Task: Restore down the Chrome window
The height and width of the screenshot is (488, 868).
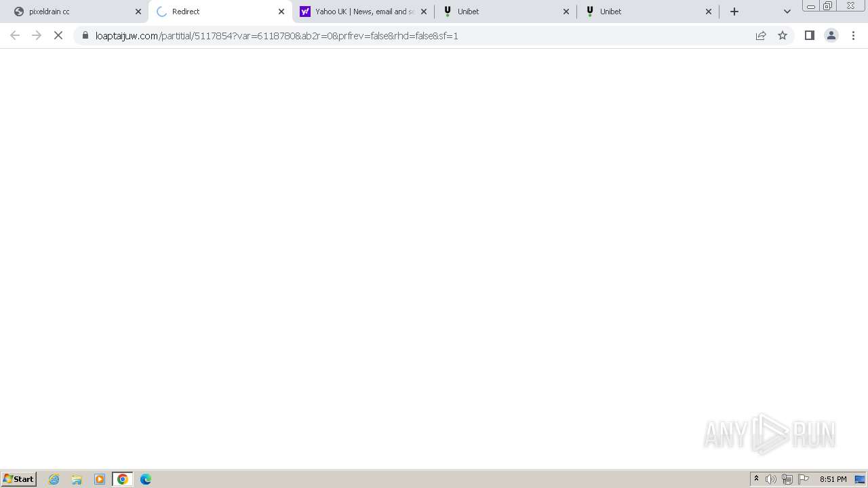Action: pos(828,6)
